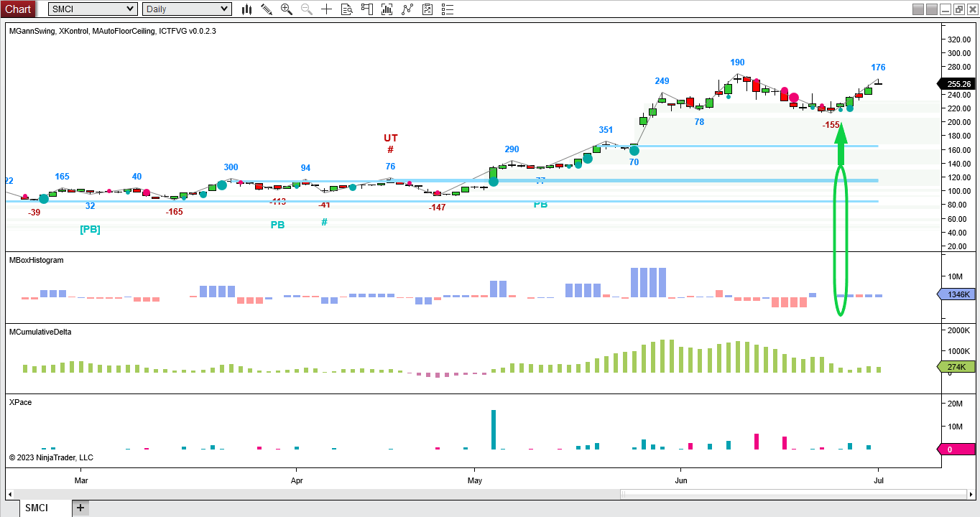Click the horizontal scrollbar thumb

point(793,495)
